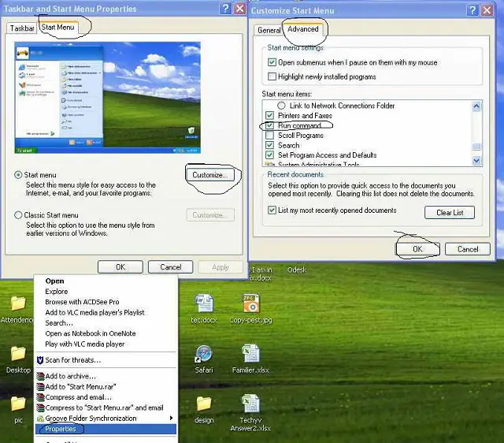The height and width of the screenshot is (443, 504).
Task: Click the enabled Customize... button for Start menu
Action: pos(210,175)
